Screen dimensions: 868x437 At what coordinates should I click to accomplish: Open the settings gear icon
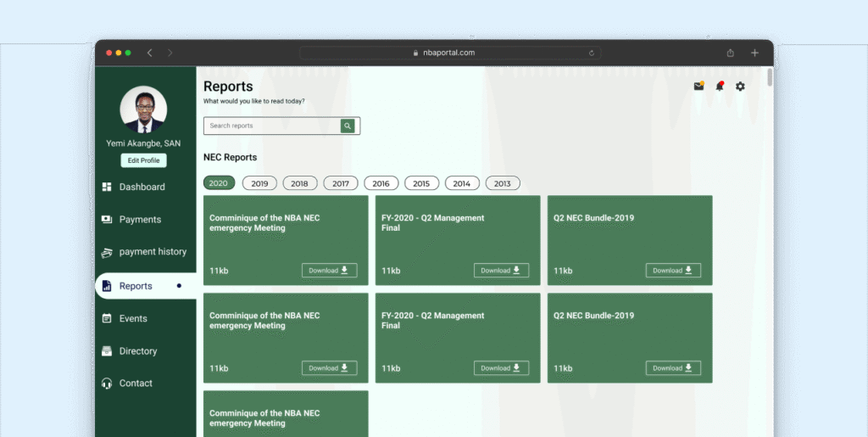click(x=740, y=87)
